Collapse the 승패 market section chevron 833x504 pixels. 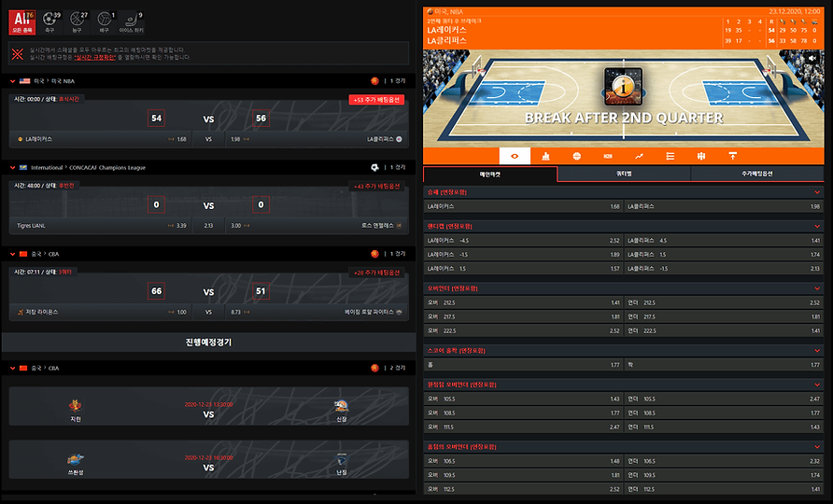(x=817, y=192)
